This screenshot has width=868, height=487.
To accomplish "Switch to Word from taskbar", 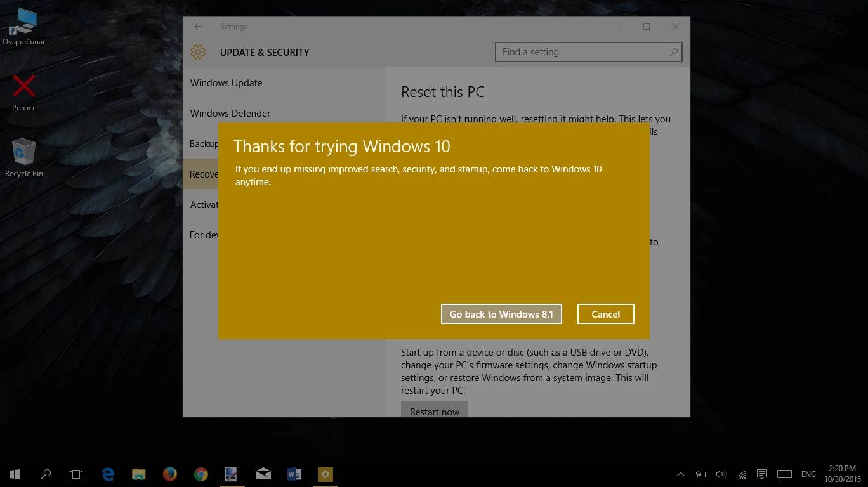I will click(294, 474).
